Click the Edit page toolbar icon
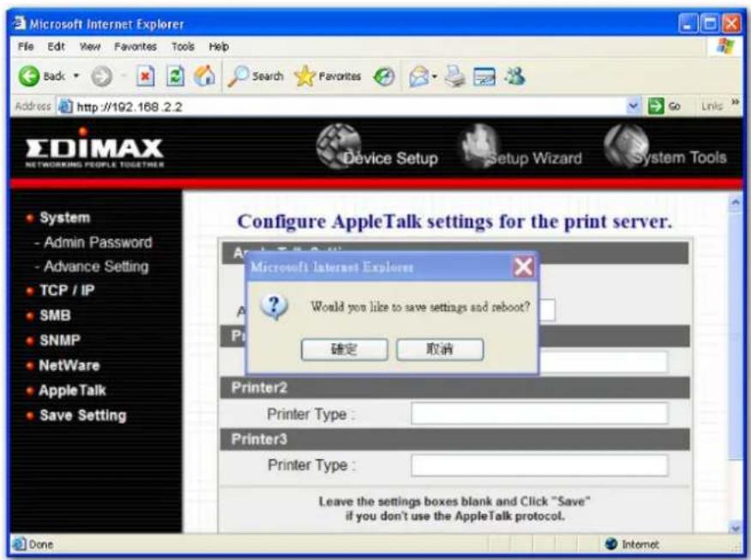Image resolution: width=751 pixels, height=560 pixels. click(484, 76)
